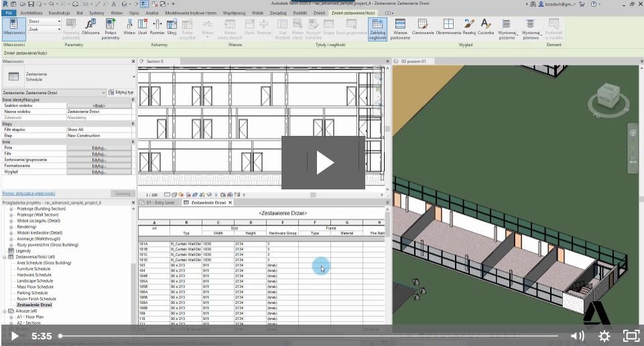
Task: Click the Edytuj typ button
Action: (x=121, y=92)
